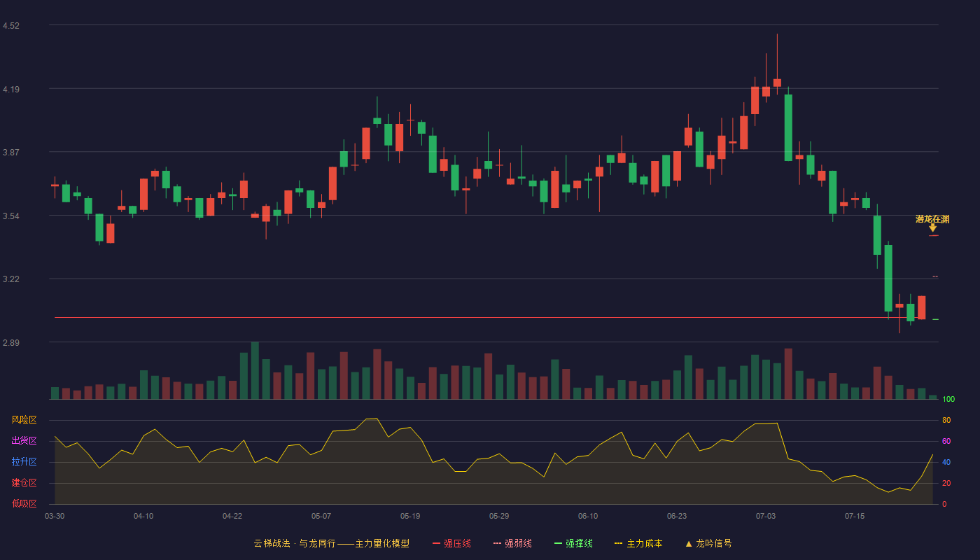Select the 建仓区 zone label
Screen dimensions: 980x560
click(24, 483)
